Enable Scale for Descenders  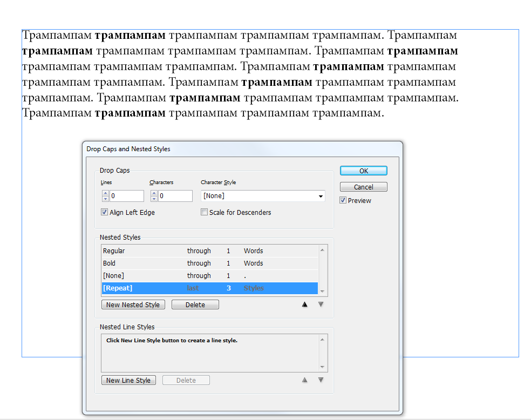coord(204,213)
